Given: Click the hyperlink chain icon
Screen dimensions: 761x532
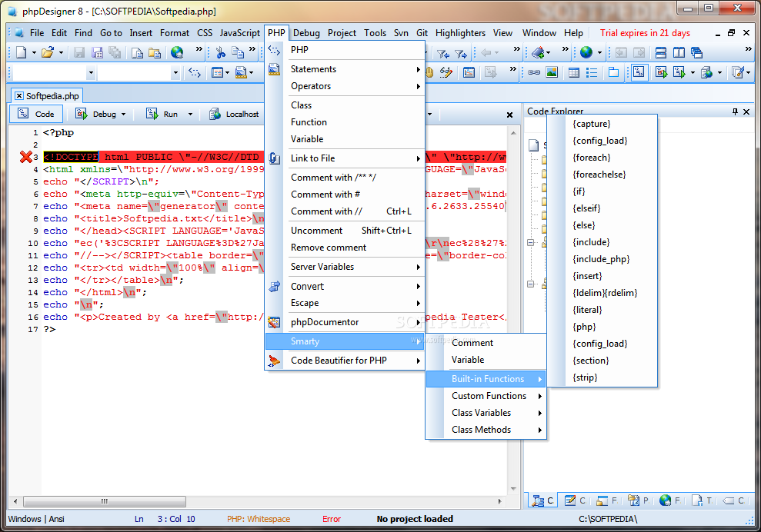Looking at the screenshot, I should (x=534, y=73).
